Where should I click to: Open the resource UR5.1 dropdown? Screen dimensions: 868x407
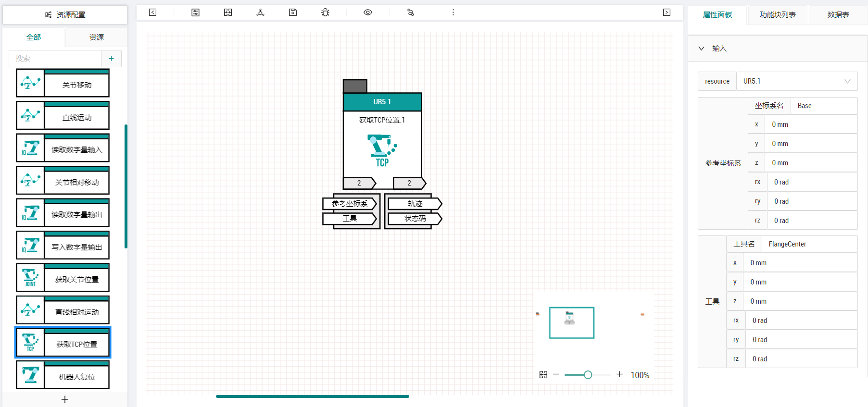(797, 81)
